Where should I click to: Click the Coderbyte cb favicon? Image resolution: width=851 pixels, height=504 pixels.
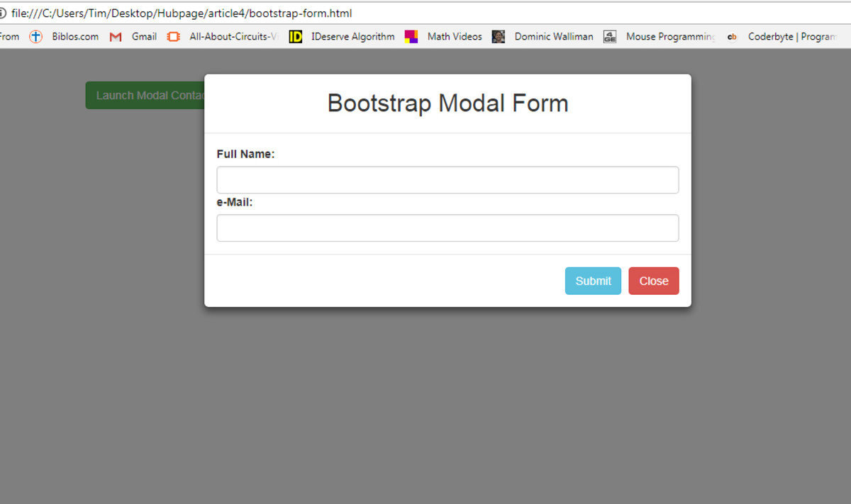coord(732,36)
